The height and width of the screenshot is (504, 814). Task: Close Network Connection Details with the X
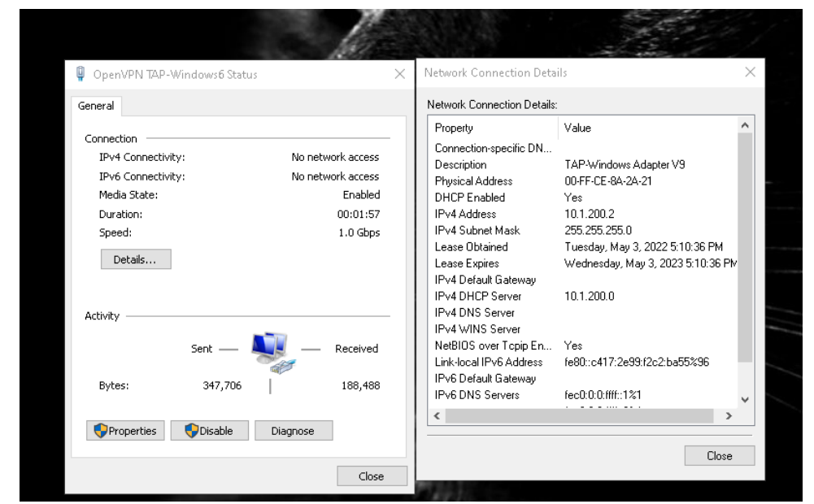750,73
